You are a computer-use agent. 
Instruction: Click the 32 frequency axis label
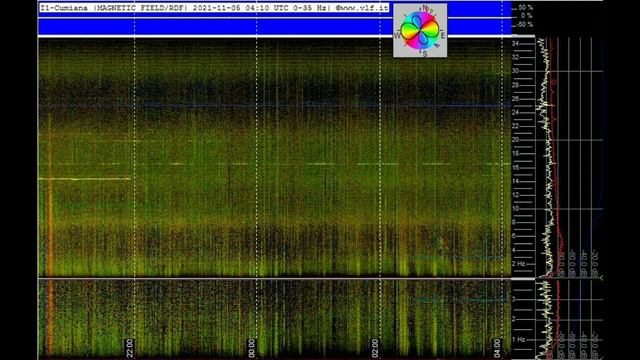click(x=516, y=58)
